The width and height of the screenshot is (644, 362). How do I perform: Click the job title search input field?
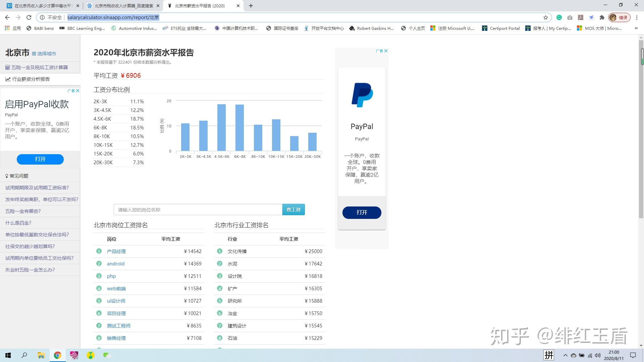(x=198, y=209)
